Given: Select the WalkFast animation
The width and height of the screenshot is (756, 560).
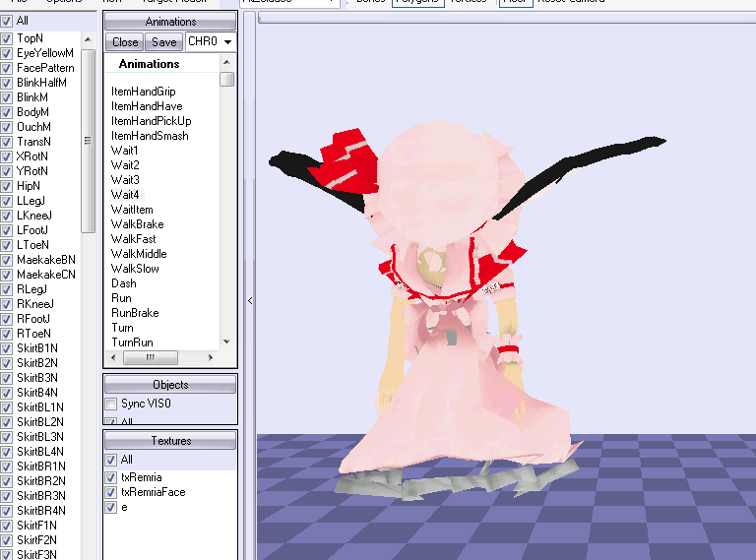Looking at the screenshot, I should [x=134, y=239].
